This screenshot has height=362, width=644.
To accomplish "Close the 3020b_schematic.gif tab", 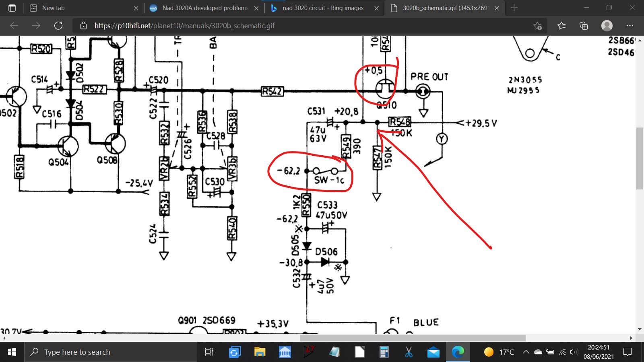I will point(497,8).
